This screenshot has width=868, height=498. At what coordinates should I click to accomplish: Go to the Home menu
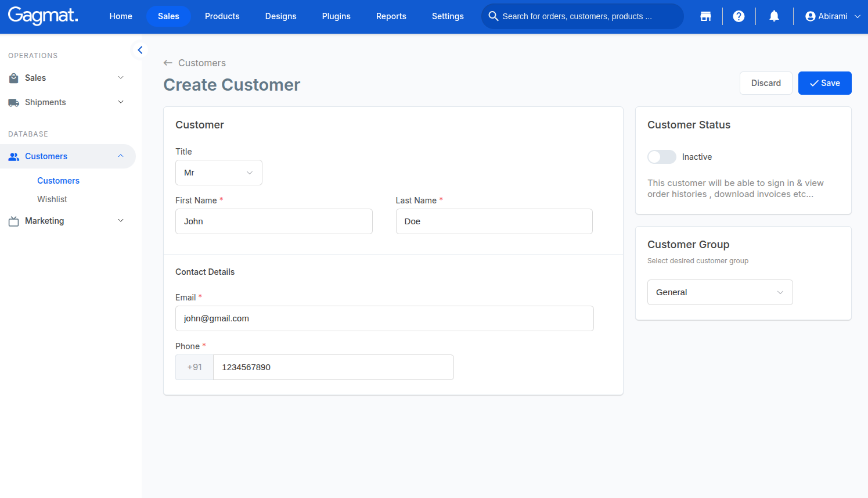[121, 16]
